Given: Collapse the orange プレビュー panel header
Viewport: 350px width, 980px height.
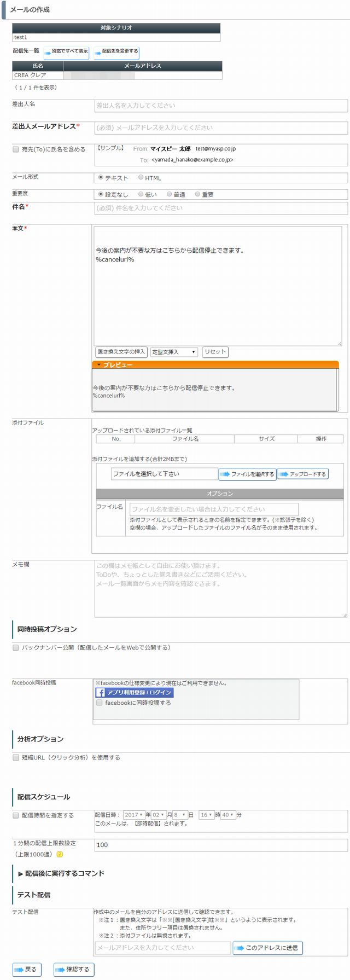Looking at the screenshot, I should (x=215, y=364).
